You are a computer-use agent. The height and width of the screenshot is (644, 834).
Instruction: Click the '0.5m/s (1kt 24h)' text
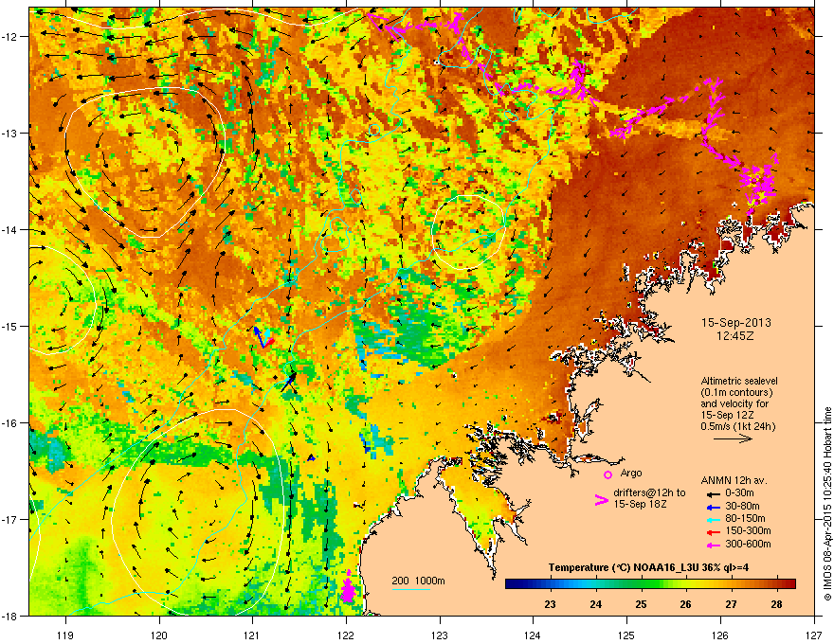[738, 426]
